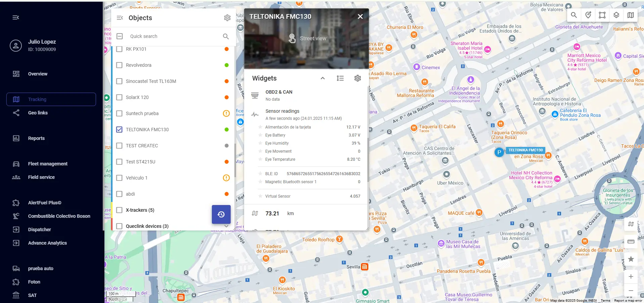Favorite the Eye Battery sensor star
This screenshot has height=303, width=644.
click(x=260, y=135)
